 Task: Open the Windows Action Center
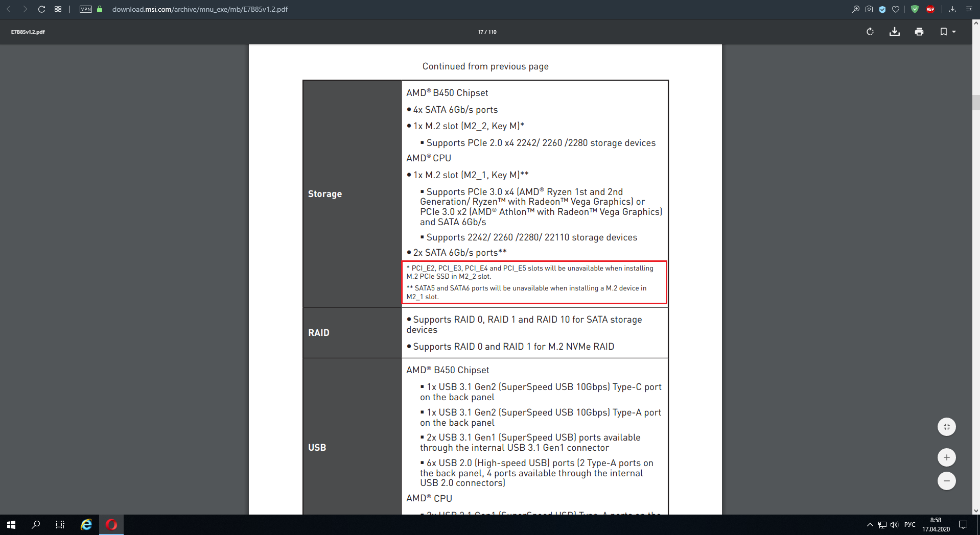[963, 525]
